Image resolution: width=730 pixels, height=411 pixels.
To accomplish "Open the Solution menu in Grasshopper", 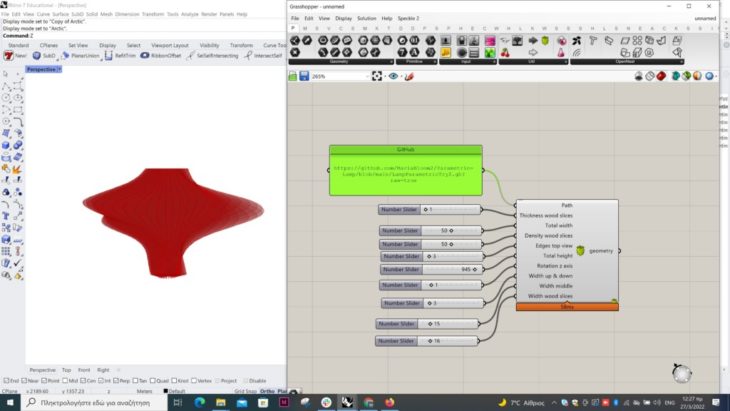I will click(366, 18).
